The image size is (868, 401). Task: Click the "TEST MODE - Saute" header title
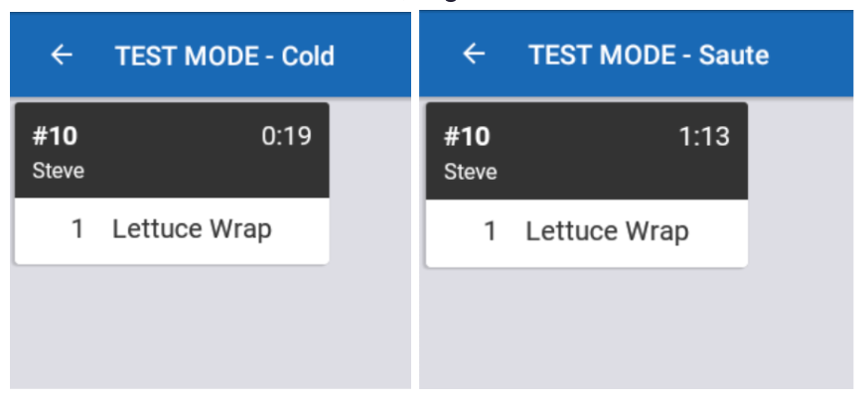(x=649, y=55)
